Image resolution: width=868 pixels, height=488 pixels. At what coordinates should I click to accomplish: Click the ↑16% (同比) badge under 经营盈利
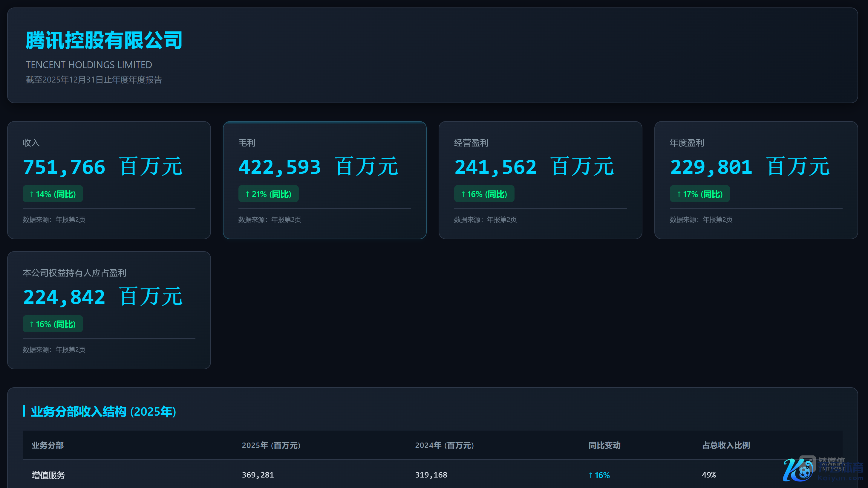pos(484,194)
